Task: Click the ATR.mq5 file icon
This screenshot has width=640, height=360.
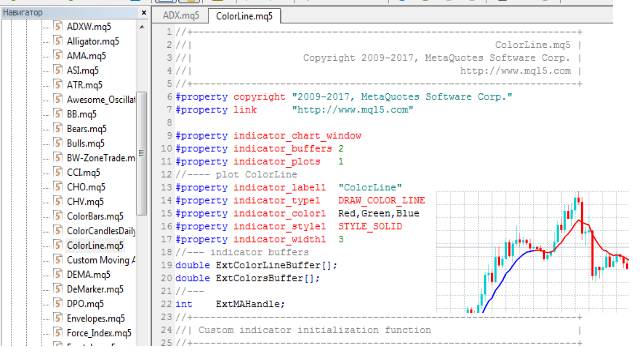Action: 58,85
